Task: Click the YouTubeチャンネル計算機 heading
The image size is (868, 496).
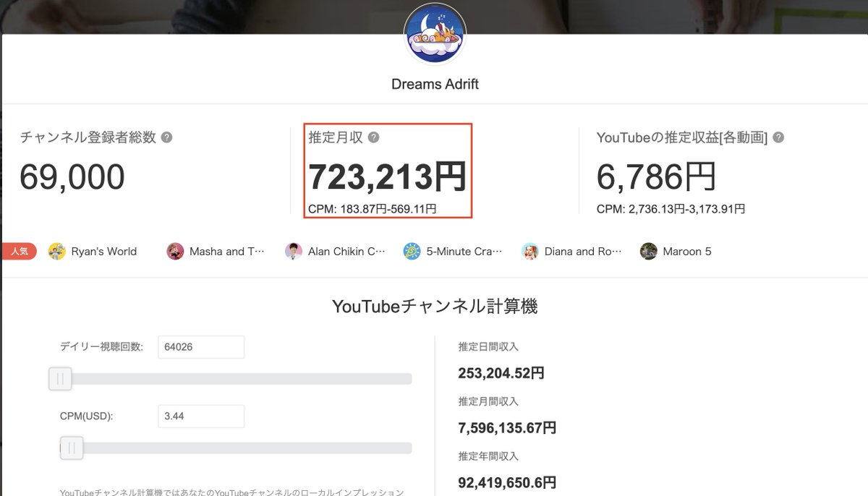Action: tap(435, 307)
